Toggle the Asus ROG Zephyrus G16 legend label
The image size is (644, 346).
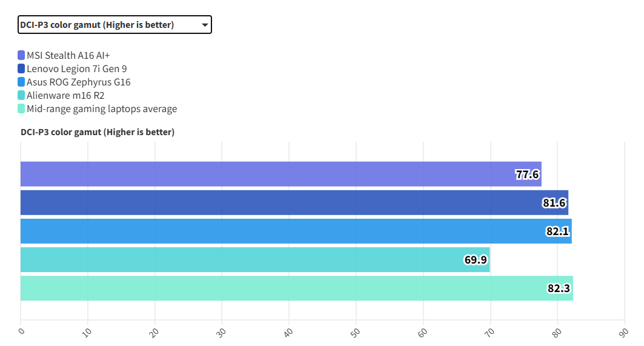pos(78,82)
